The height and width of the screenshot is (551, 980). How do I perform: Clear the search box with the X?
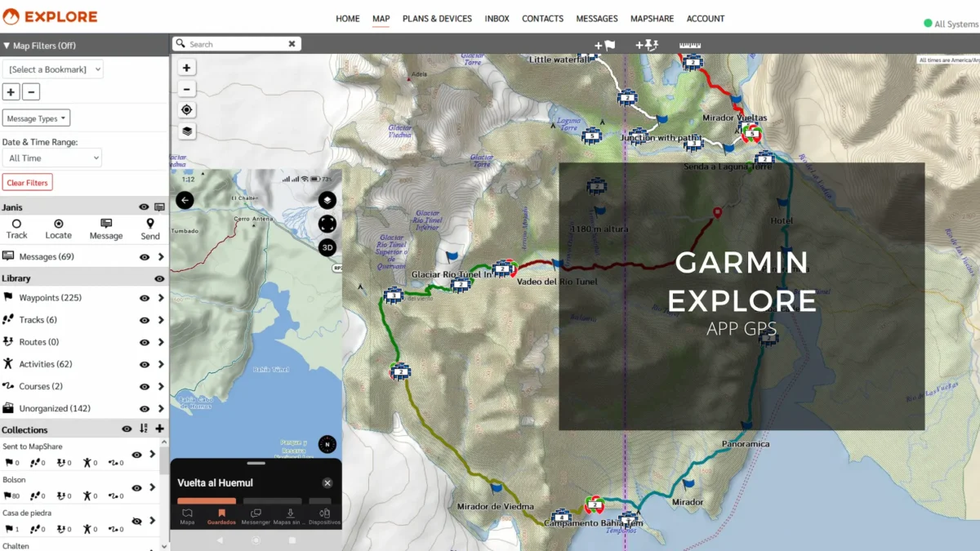[292, 44]
